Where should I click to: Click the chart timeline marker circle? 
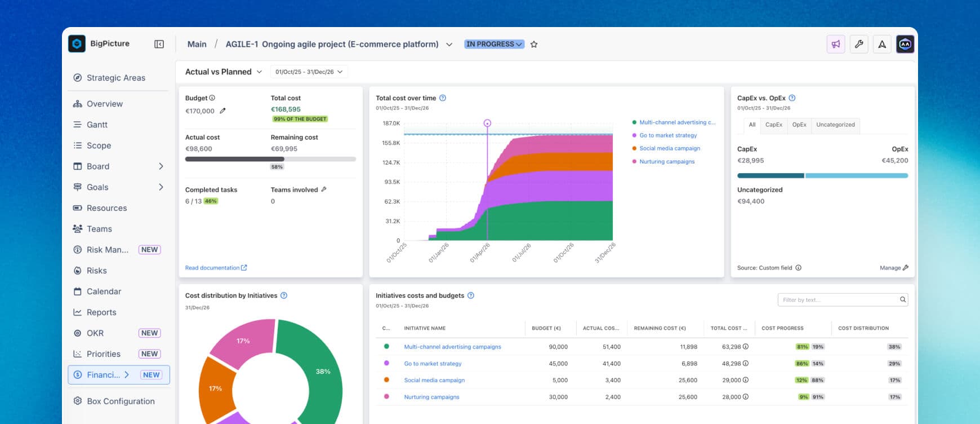coord(487,123)
